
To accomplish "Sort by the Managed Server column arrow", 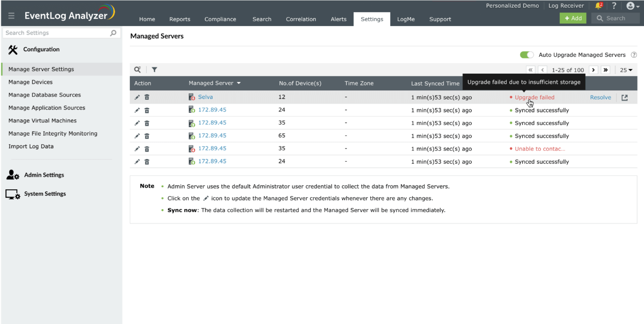I will (x=239, y=83).
